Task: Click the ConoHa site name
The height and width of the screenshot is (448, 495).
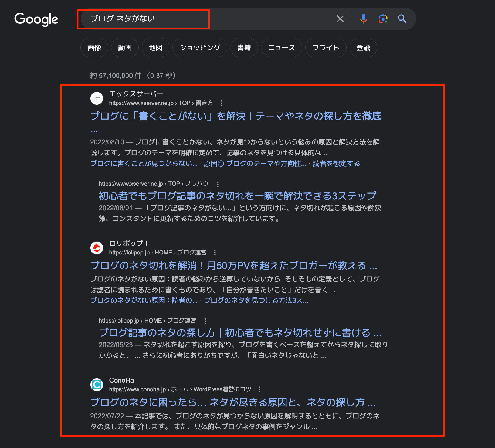Action: click(x=121, y=380)
